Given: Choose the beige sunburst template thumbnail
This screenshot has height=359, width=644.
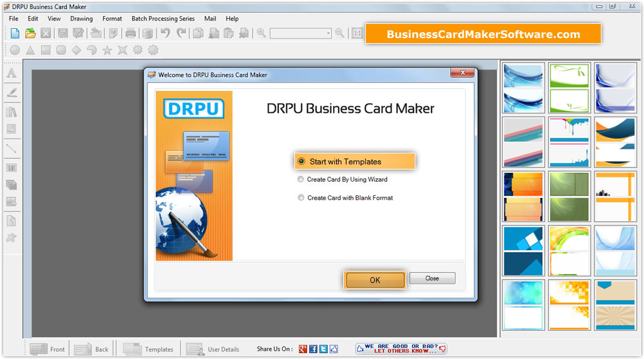Looking at the screenshot, I should pos(615,305).
